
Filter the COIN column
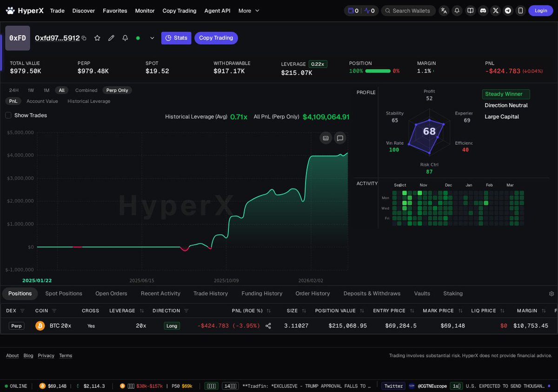click(x=54, y=311)
